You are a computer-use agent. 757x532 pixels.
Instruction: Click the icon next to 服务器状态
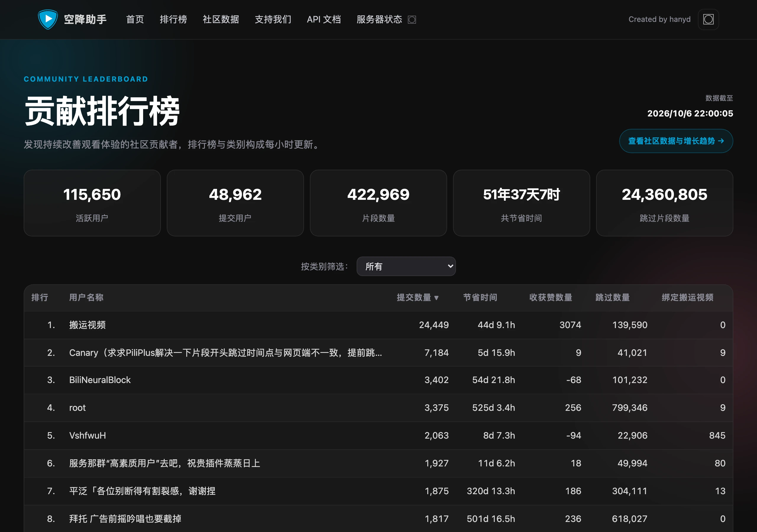pyautogui.click(x=412, y=20)
